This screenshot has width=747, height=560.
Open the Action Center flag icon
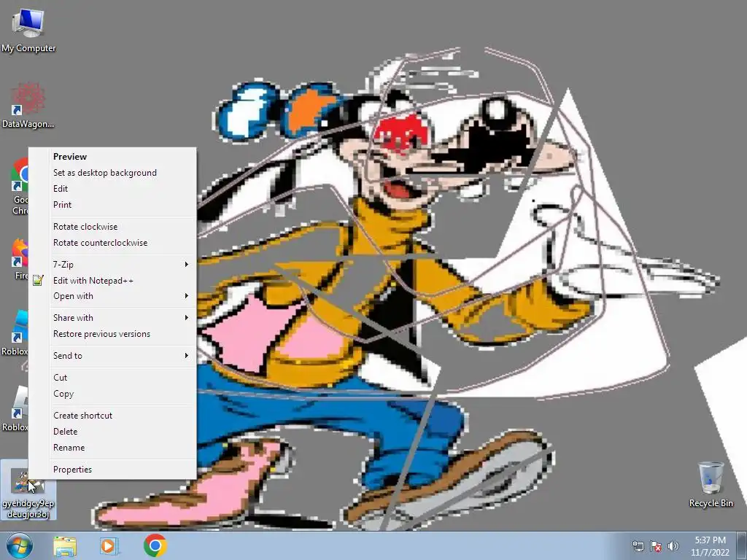656,546
